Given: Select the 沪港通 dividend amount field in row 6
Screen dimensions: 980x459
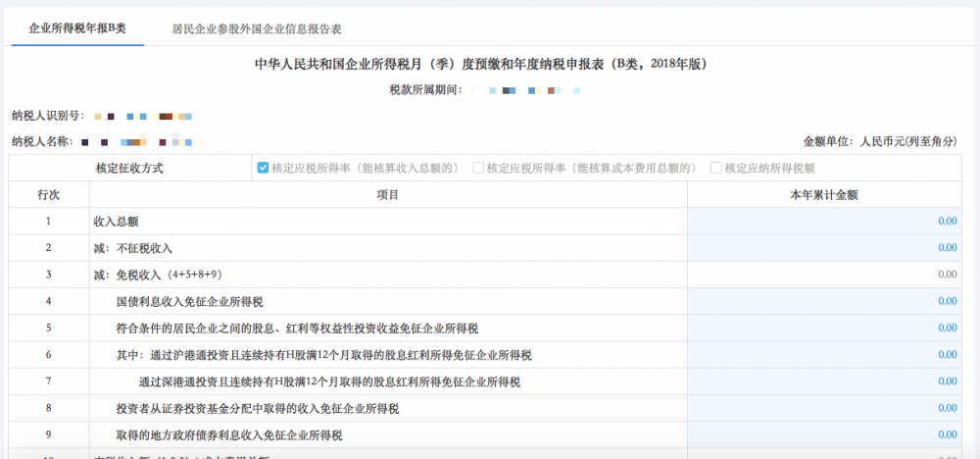Looking at the screenshot, I should tap(824, 354).
